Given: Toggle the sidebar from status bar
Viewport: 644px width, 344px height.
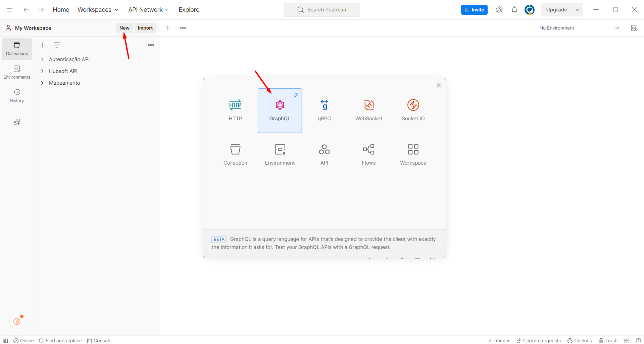Looking at the screenshot, I should point(5,341).
